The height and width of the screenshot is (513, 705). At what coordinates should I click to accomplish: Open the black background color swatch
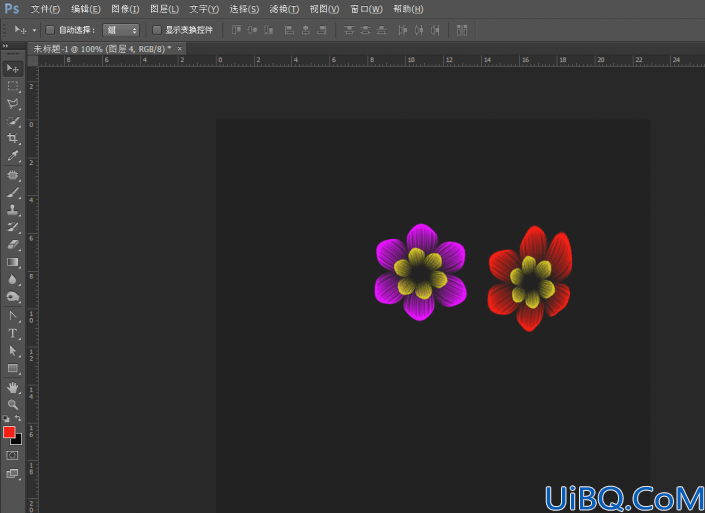18,441
